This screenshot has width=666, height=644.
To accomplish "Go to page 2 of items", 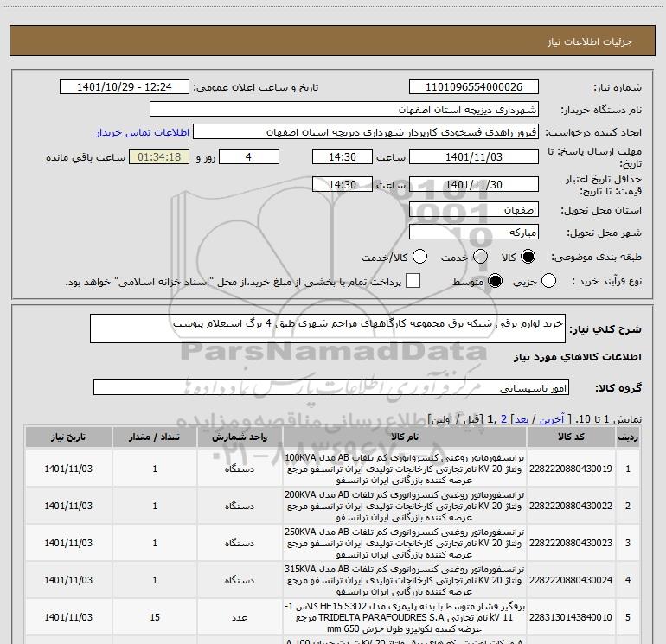I will pos(503,419).
